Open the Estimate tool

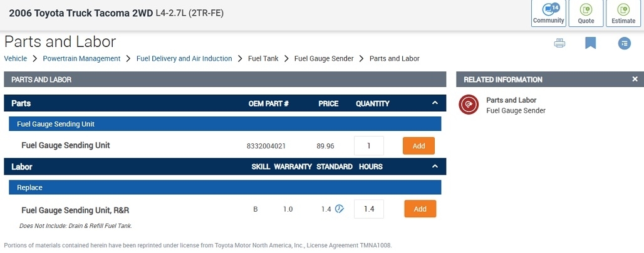tap(623, 13)
